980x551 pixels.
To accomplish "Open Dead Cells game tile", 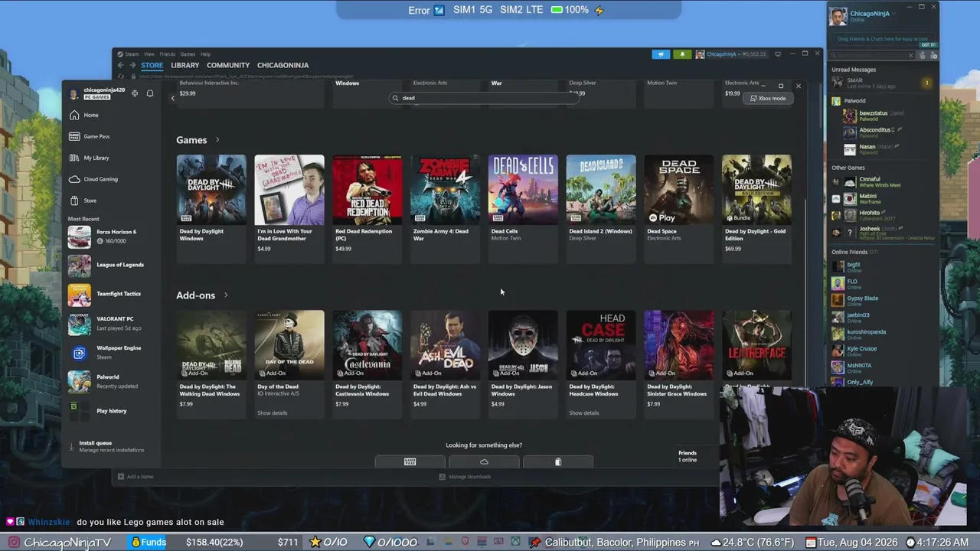I will point(523,208).
